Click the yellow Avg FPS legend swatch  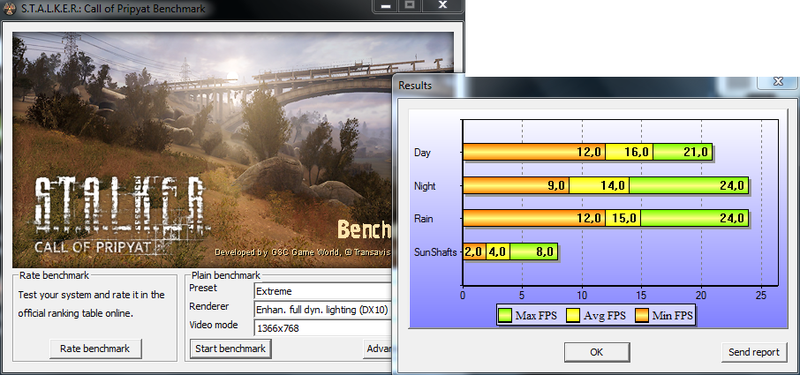573,316
